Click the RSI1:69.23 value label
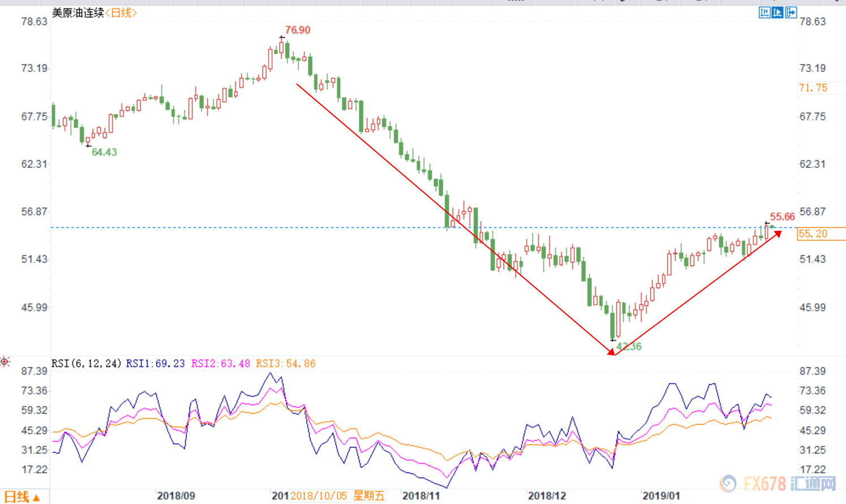 (x=155, y=364)
